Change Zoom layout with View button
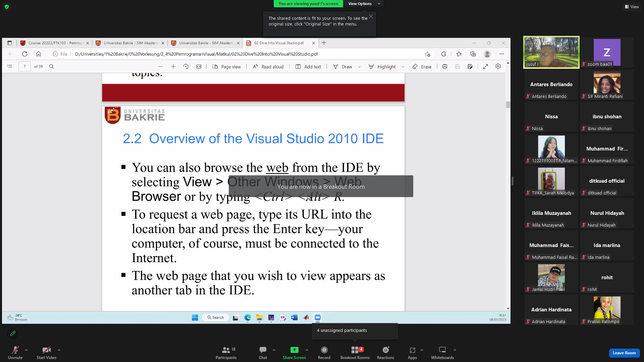644x362 pixels. (x=632, y=7)
